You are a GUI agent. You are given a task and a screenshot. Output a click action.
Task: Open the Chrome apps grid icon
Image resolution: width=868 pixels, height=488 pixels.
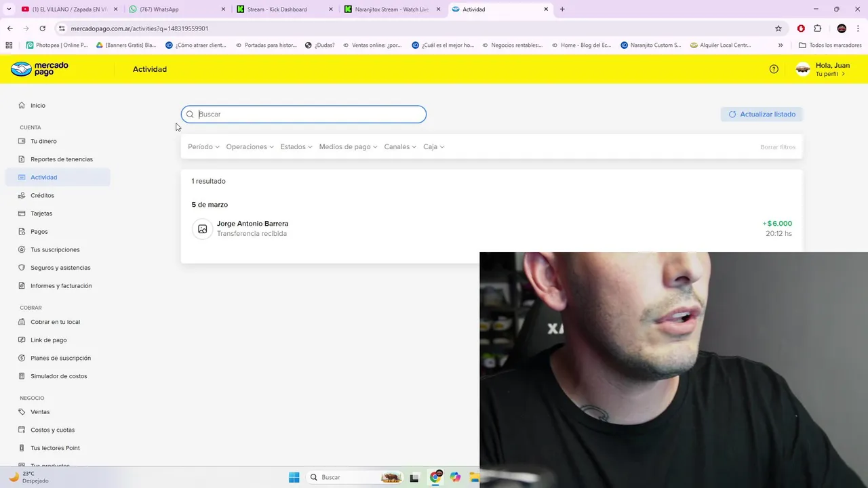pyautogui.click(x=9, y=45)
